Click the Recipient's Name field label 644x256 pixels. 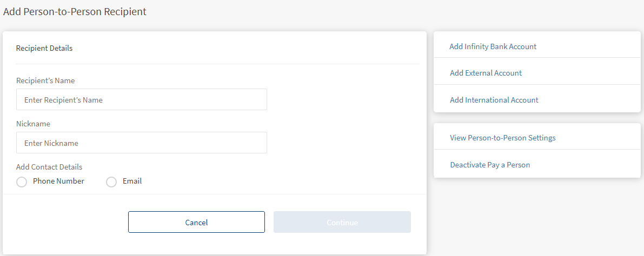45,80
